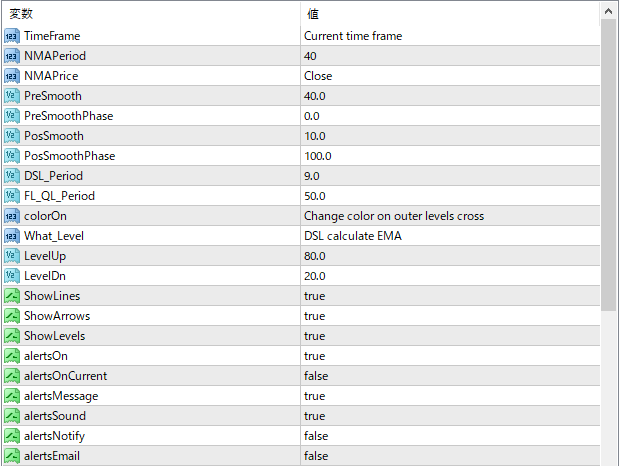Screen dimensions: 621x466
Task: Open the TimeFrame value dropdown
Action: pyautogui.click(x=450, y=36)
